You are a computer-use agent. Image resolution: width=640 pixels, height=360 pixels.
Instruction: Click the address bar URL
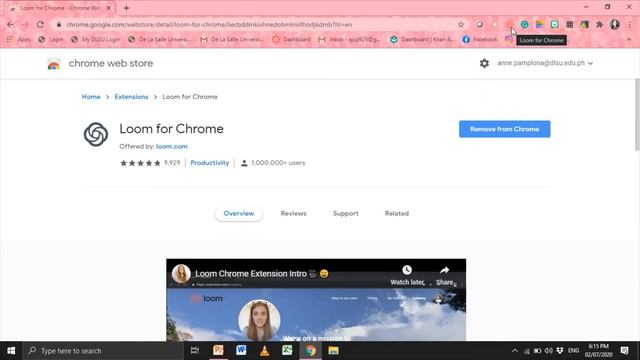(x=209, y=24)
